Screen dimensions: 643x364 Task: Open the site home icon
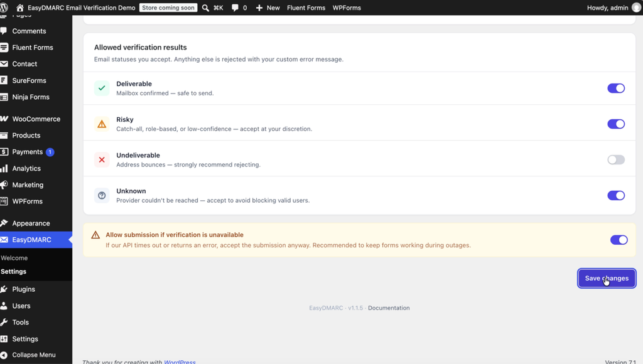[19, 8]
